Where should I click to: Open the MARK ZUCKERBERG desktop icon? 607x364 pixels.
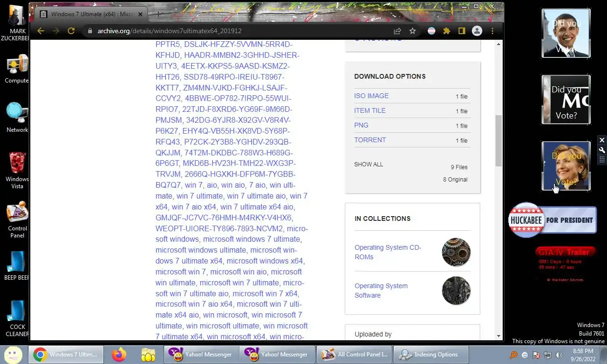pyautogui.click(x=17, y=23)
